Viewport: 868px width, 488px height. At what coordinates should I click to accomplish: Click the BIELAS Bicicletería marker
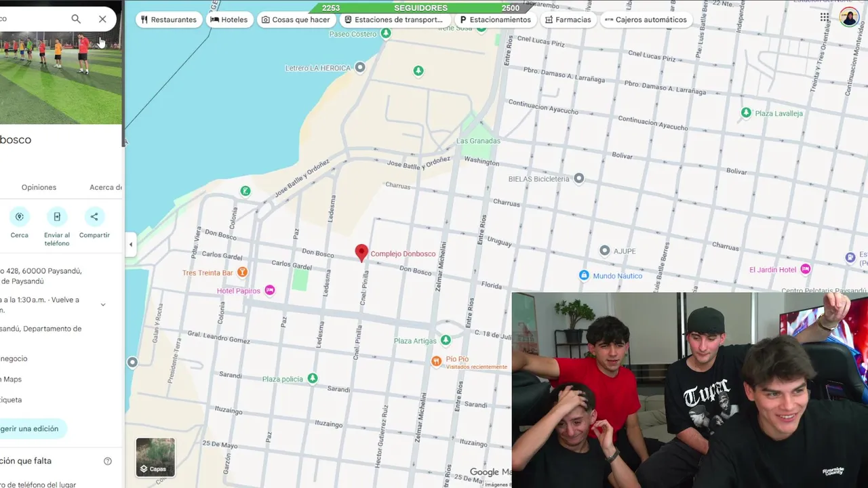point(578,179)
